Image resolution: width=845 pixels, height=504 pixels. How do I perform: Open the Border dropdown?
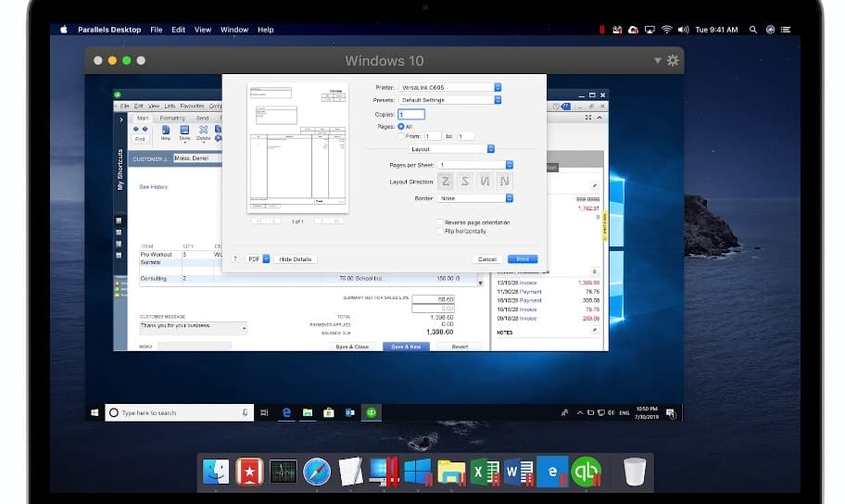tap(475, 198)
